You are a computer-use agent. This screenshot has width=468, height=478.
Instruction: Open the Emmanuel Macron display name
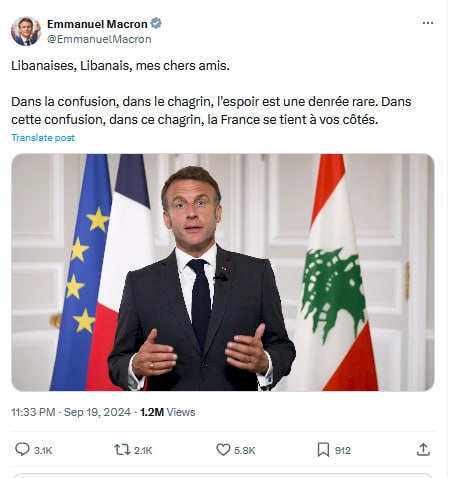(x=97, y=24)
